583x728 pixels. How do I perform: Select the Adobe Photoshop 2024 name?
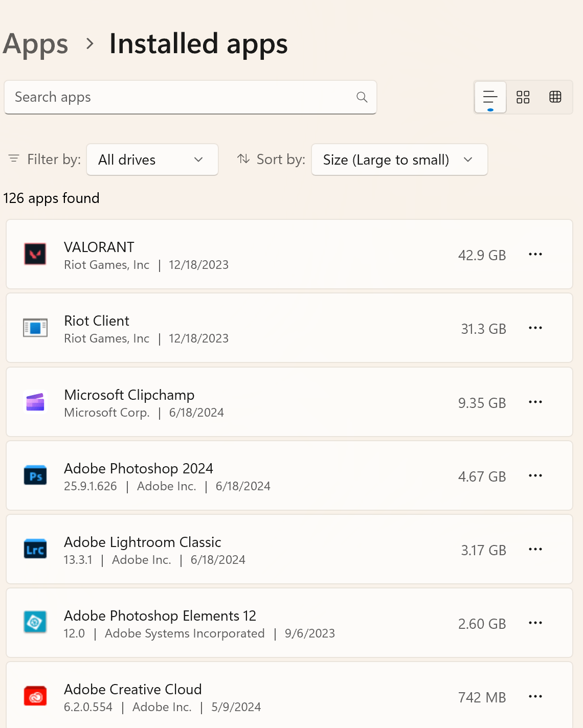pyautogui.click(x=139, y=468)
